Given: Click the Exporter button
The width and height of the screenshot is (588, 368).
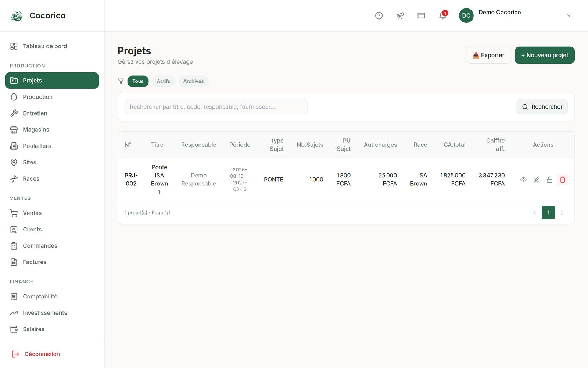Looking at the screenshot, I should pos(488,55).
